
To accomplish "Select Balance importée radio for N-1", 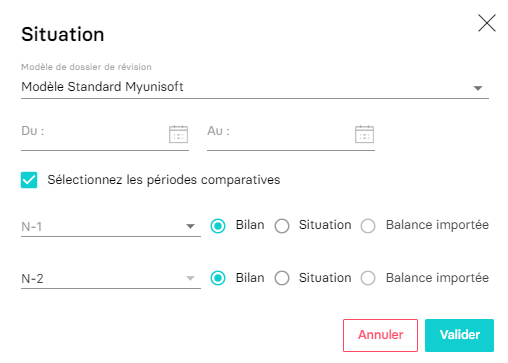I will [368, 226].
